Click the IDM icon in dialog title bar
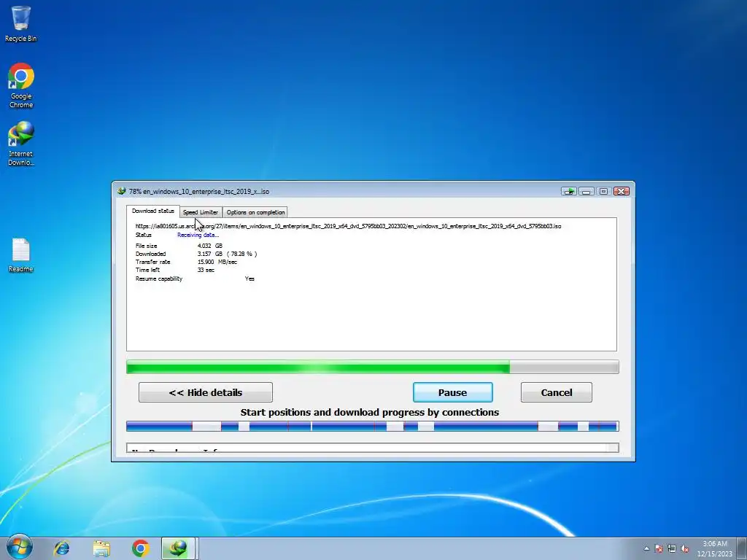 (x=122, y=191)
